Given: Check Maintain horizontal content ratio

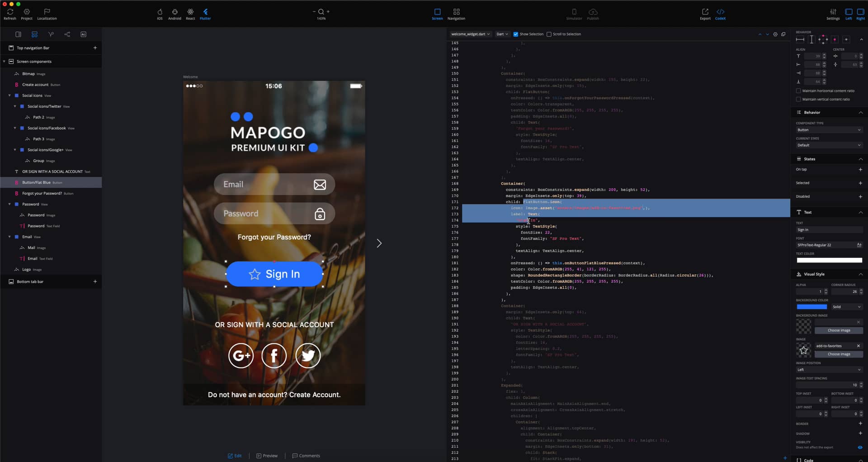Looking at the screenshot, I should (798, 91).
